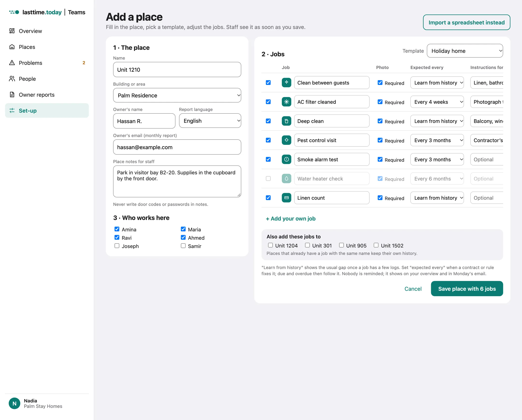
Task: Click the Places house icon
Action: [12, 47]
